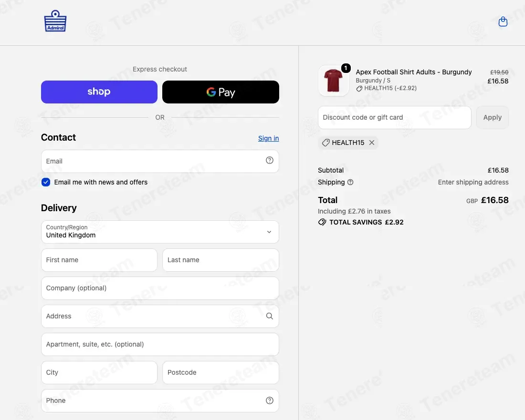Focus the Phone input field
The width and height of the screenshot is (525, 420).
pyautogui.click(x=160, y=400)
